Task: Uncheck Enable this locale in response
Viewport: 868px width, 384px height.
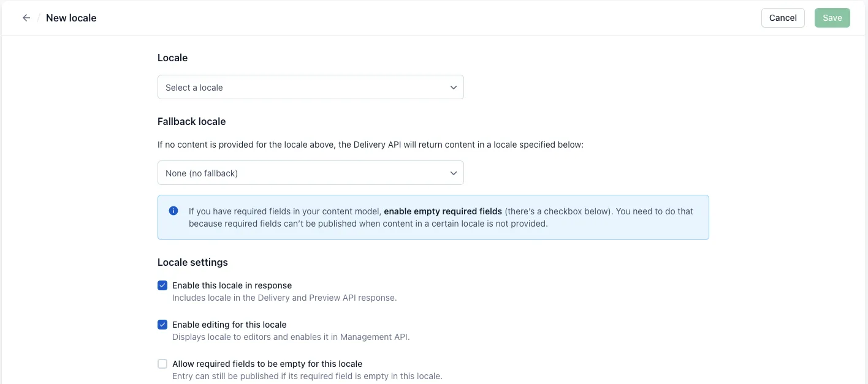Action: [162, 285]
